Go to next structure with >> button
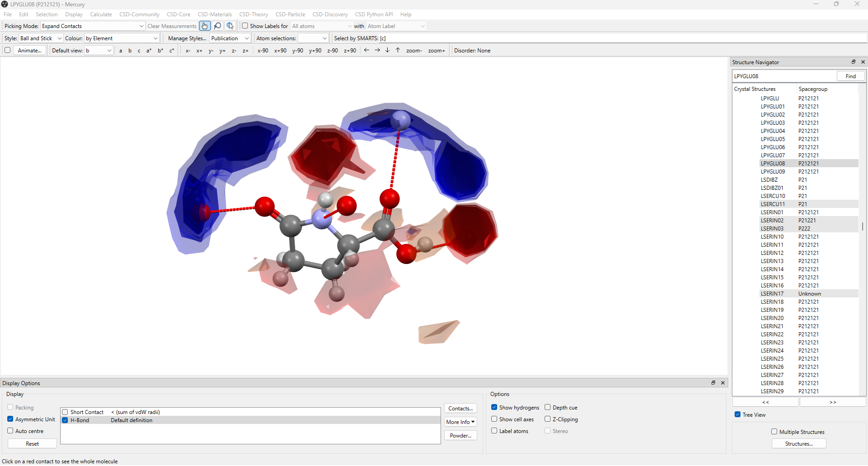 point(833,402)
